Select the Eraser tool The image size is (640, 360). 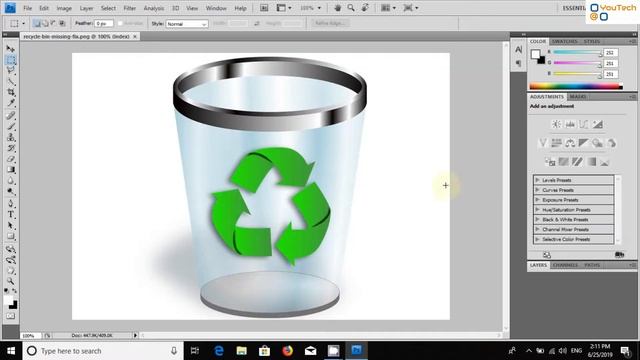coord(11,159)
